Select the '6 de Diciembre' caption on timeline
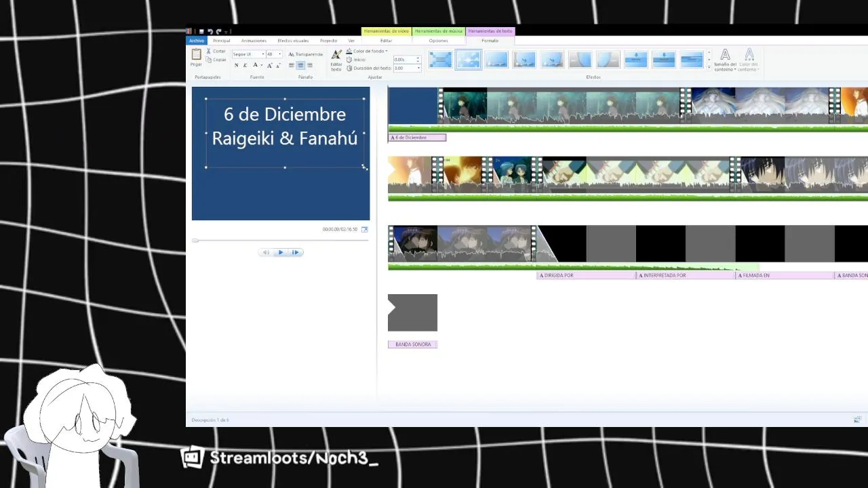The width and height of the screenshot is (868, 488). [x=417, y=138]
